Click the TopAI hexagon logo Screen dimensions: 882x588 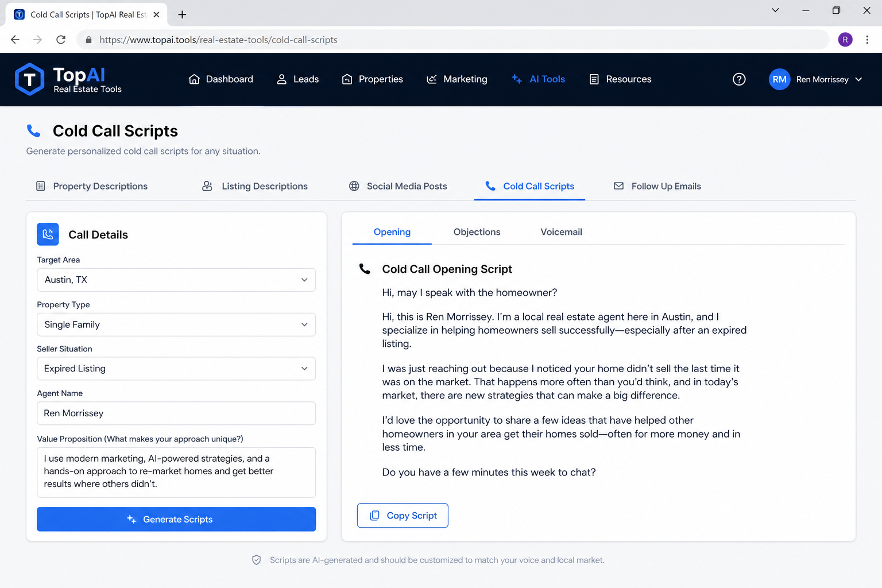click(x=29, y=79)
